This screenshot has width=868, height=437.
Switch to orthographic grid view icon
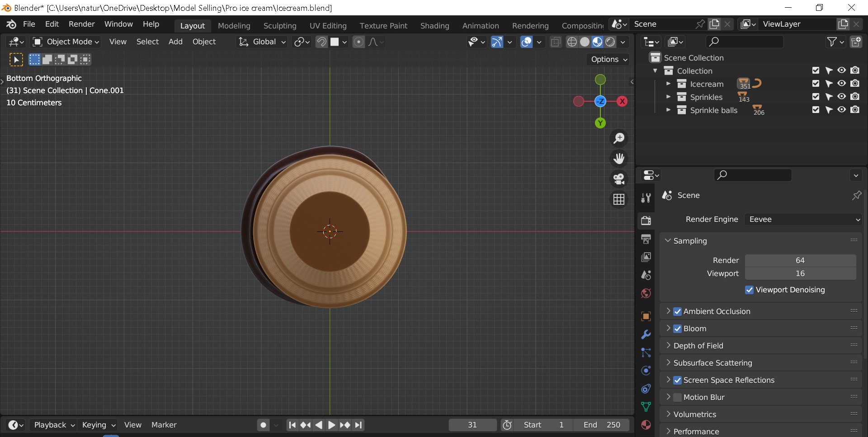[x=618, y=199]
